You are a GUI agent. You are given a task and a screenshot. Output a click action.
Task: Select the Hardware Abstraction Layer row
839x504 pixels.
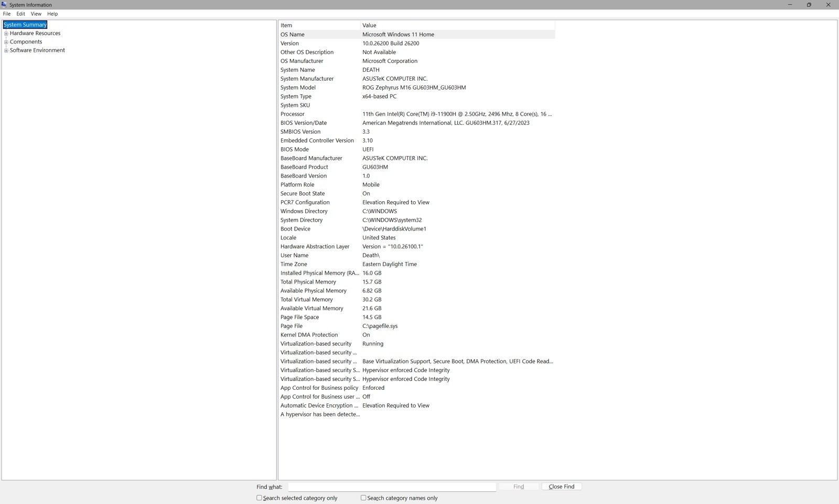[416, 247]
